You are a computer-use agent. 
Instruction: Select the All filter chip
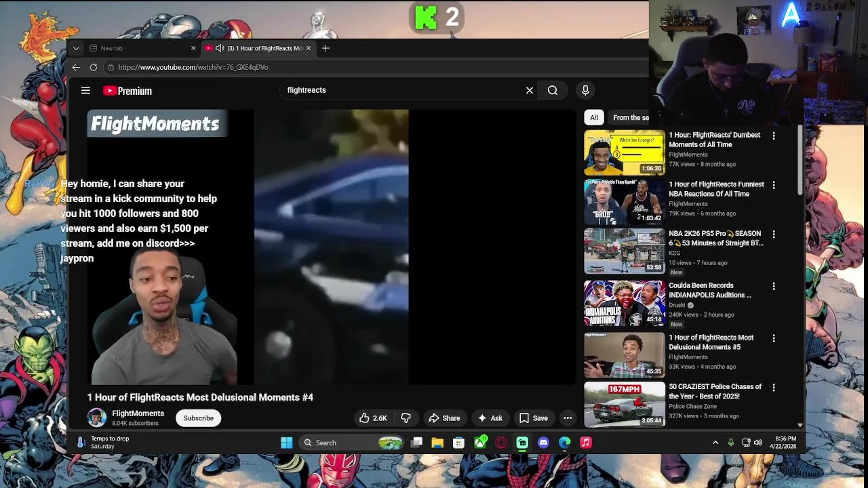click(594, 117)
